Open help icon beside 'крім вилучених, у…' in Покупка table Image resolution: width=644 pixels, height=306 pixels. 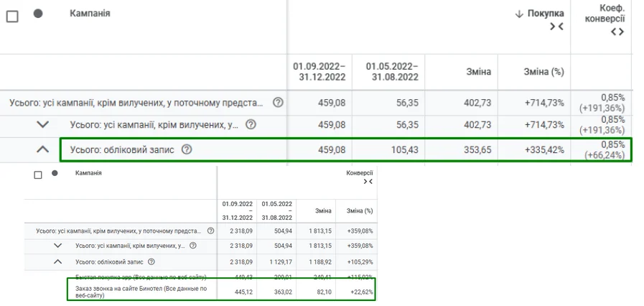(x=251, y=124)
